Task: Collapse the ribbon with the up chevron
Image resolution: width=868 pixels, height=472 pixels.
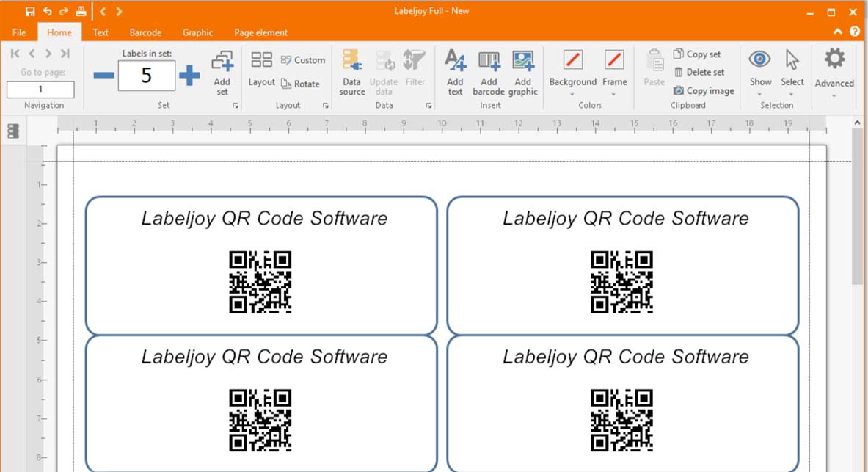Action: [x=838, y=32]
